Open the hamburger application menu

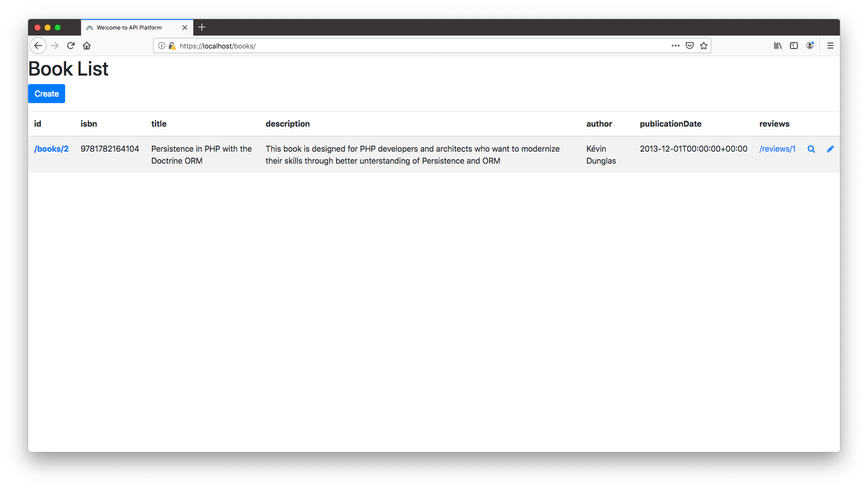click(x=830, y=46)
